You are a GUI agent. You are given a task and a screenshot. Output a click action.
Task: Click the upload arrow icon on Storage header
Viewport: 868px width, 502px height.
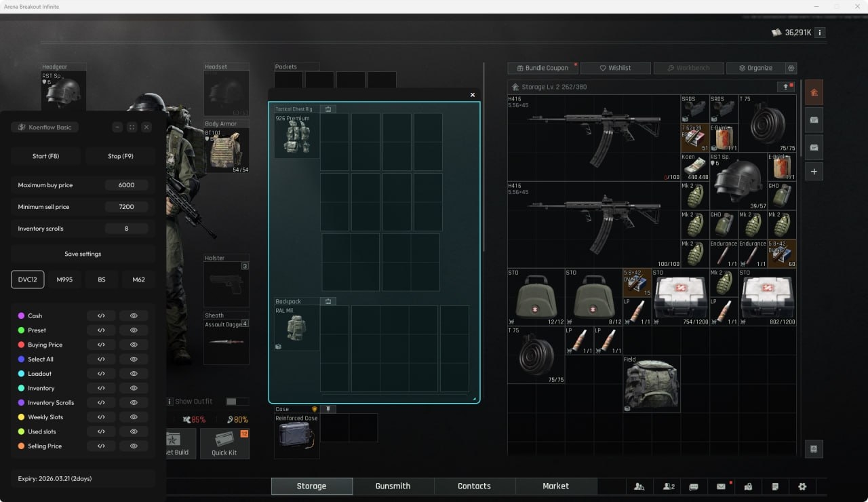[785, 87]
